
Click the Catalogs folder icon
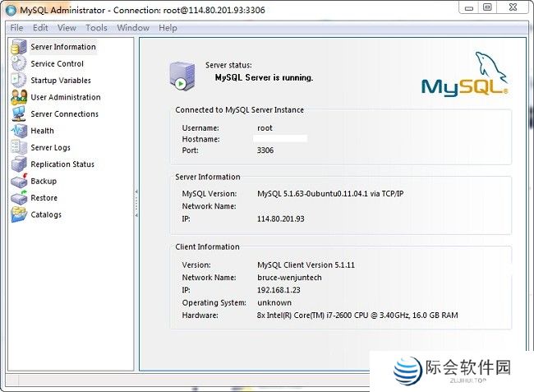tap(19, 214)
